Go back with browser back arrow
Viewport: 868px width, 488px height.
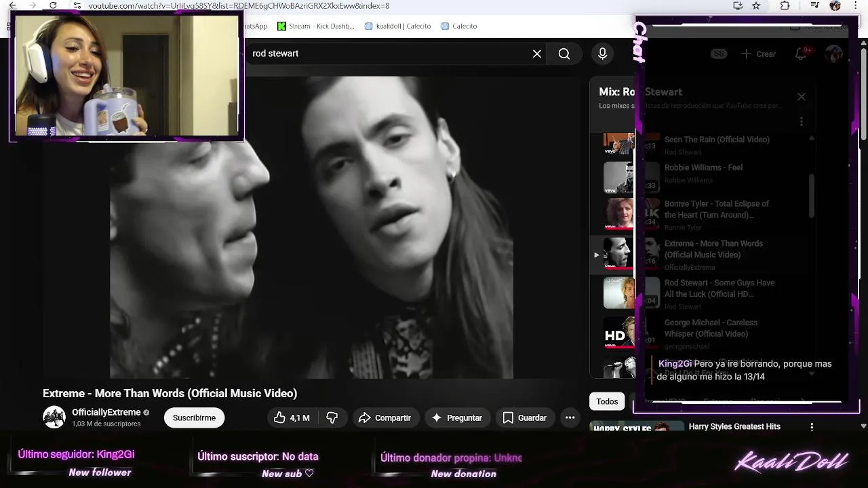click(12, 5)
